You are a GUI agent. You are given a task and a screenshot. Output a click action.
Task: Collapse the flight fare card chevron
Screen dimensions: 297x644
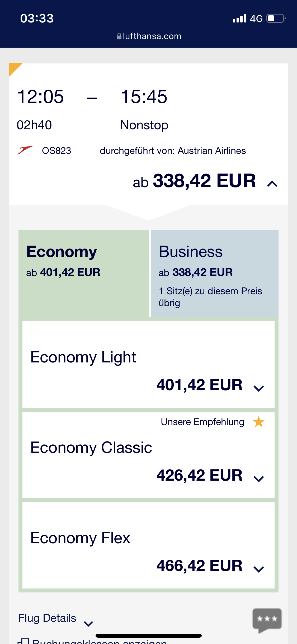click(272, 184)
